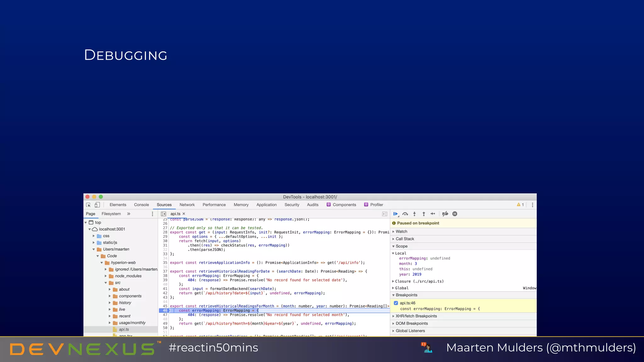This screenshot has height=362, width=644.
Task: Open the warning count indicator
Action: pyautogui.click(x=520, y=205)
